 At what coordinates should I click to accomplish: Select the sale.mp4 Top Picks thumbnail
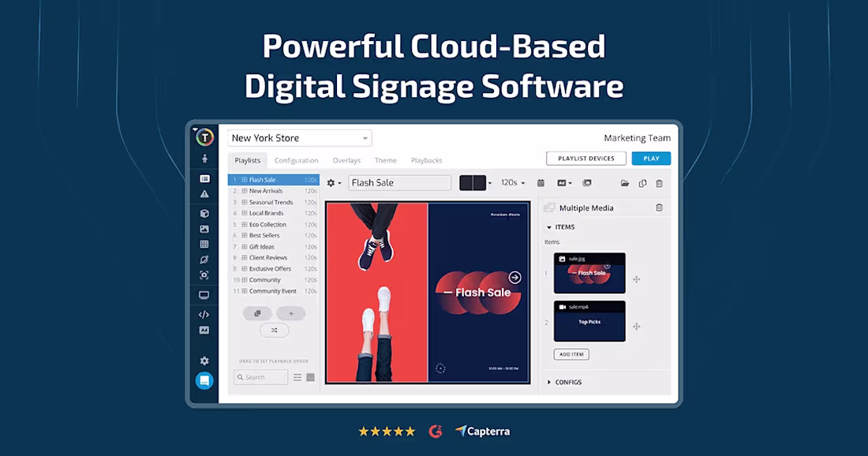pyautogui.click(x=589, y=321)
